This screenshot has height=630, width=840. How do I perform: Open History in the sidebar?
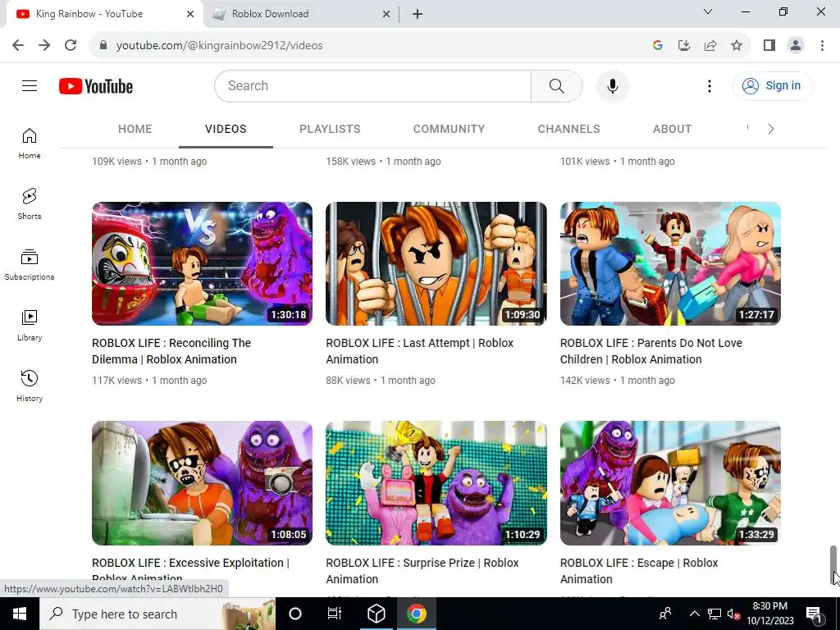pyautogui.click(x=30, y=386)
